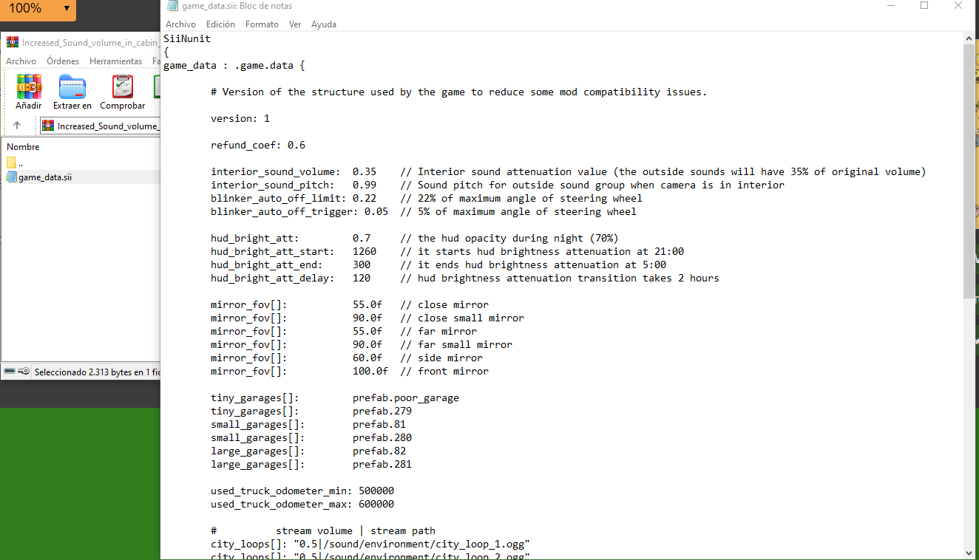Click Notepad scrollbar down arrow

[971, 553]
